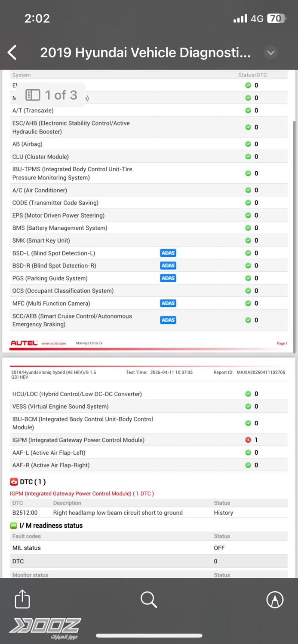Select the Report ID text
This screenshot has width=298, height=644.
249,372
